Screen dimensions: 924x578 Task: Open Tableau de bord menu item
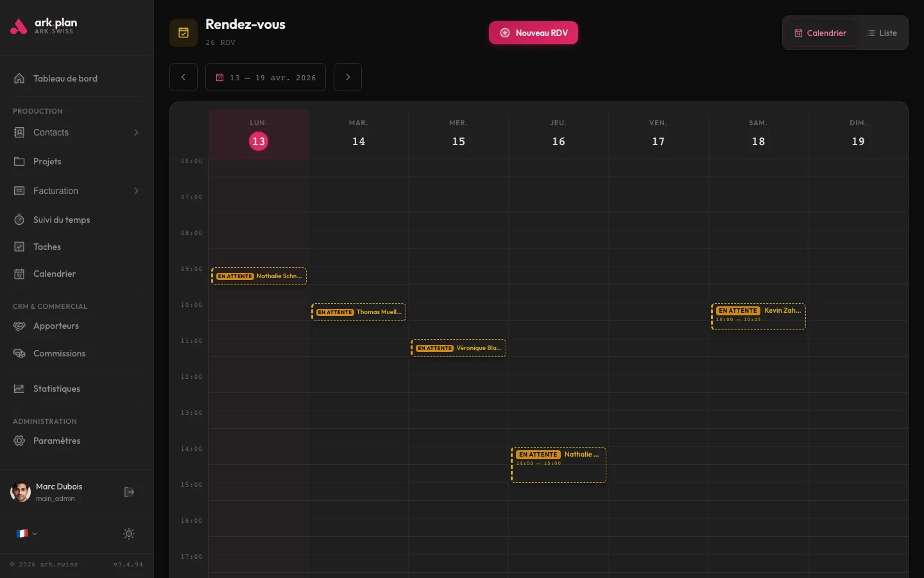point(77,78)
